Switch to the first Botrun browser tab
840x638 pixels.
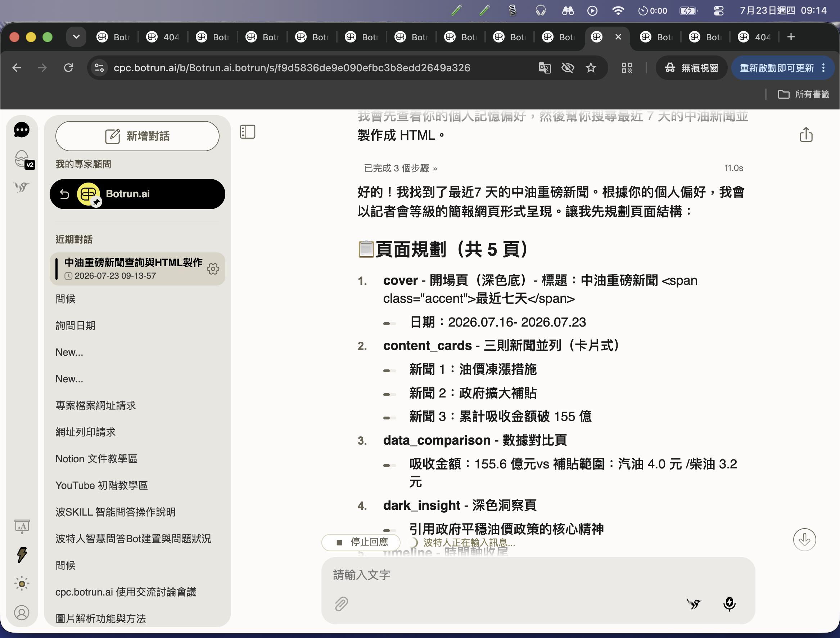click(x=113, y=37)
